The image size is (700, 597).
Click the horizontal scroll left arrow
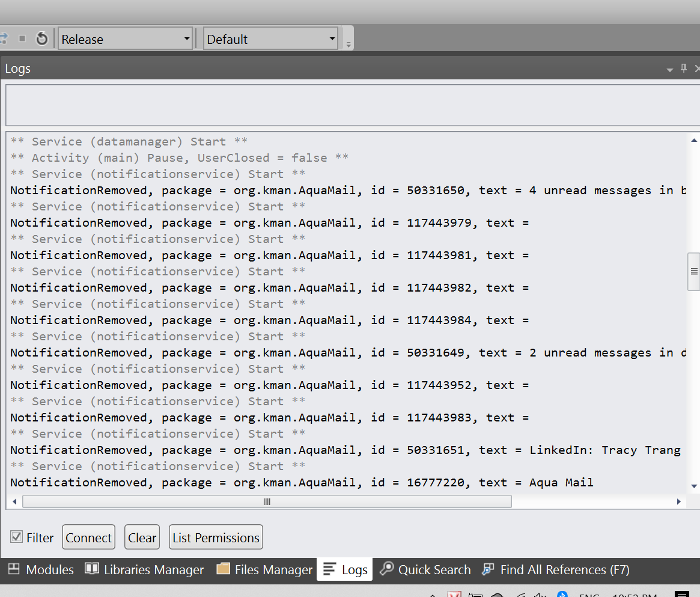coord(15,501)
